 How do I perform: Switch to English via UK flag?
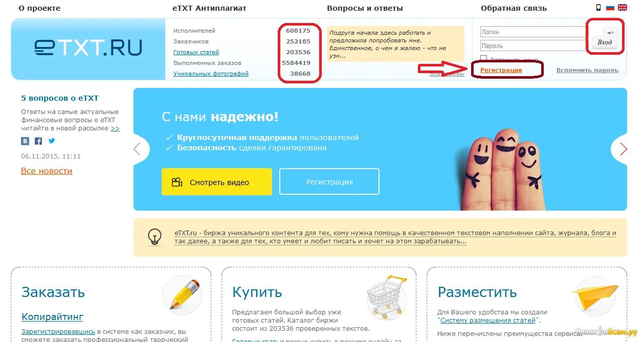(623, 8)
